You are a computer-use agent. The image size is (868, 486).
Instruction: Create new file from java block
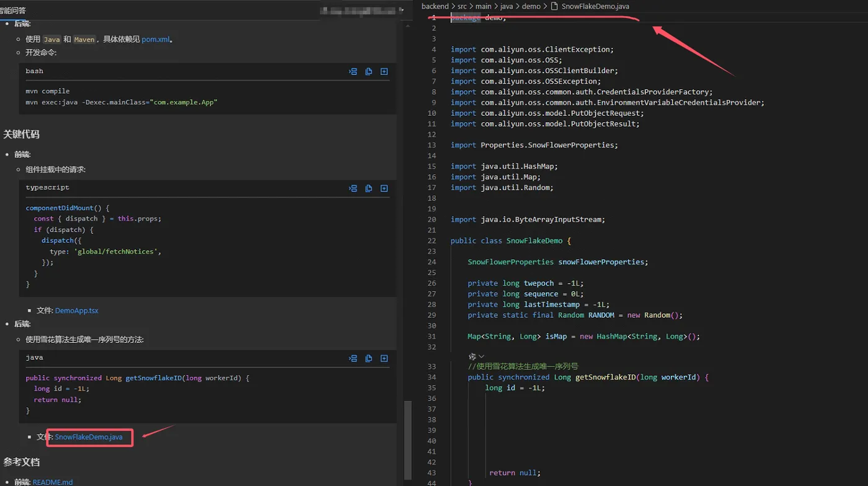[384, 358]
